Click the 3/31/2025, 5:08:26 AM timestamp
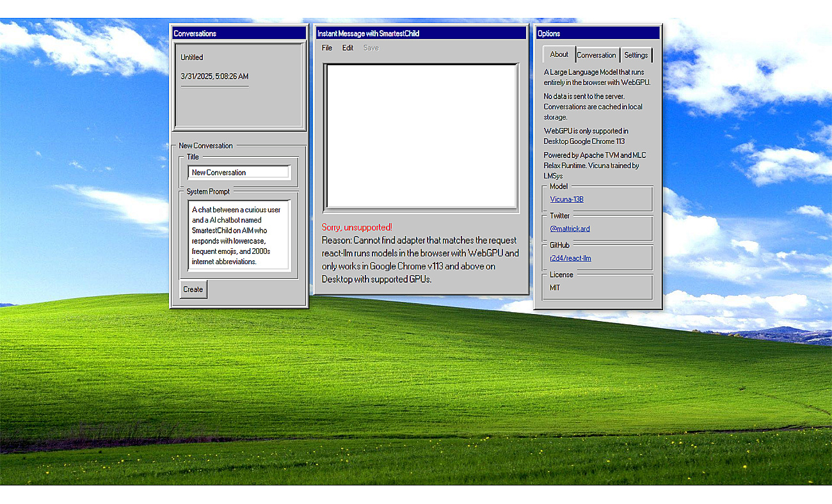This screenshot has width=832, height=504. [x=214, y=77]
